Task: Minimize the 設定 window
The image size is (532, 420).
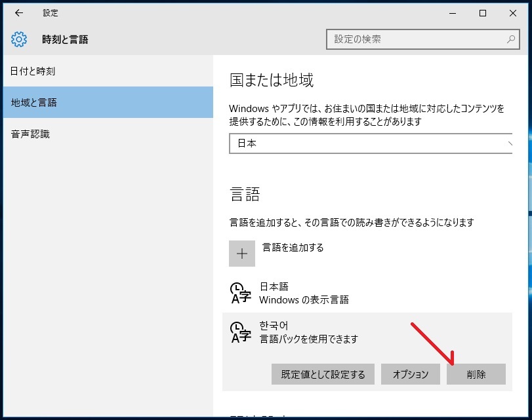Action: click(x=453, y=13)
